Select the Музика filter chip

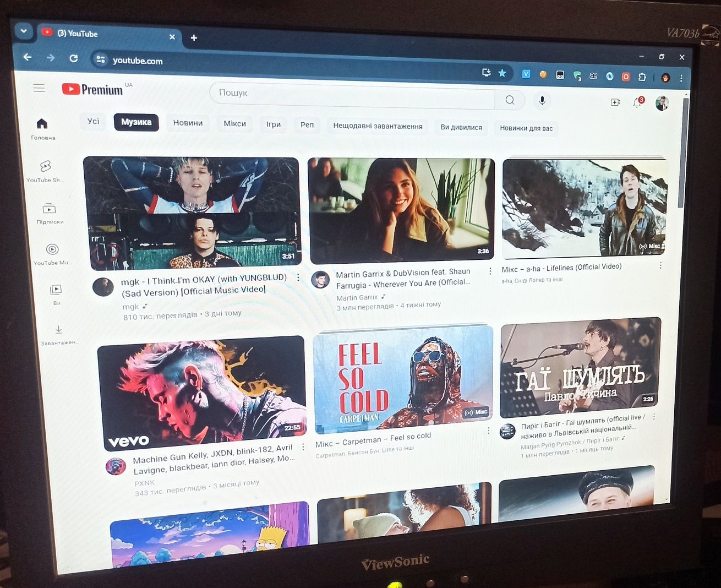point(136,122)
